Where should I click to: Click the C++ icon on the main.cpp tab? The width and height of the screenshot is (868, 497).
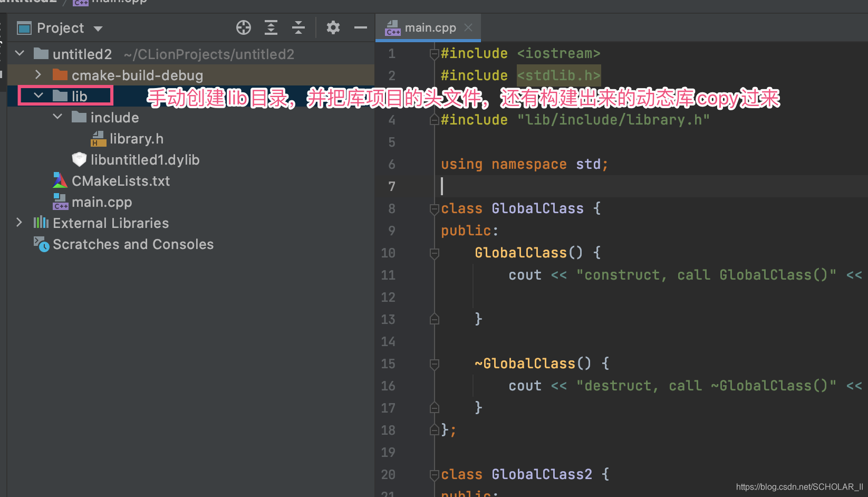[393, 28]
